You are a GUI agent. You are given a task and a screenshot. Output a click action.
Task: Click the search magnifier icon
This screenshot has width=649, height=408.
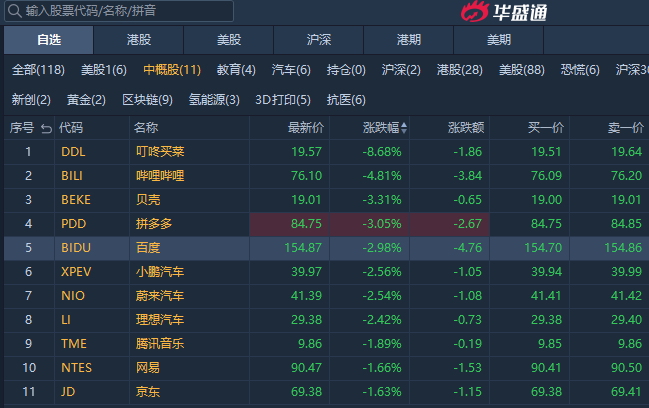14,11
